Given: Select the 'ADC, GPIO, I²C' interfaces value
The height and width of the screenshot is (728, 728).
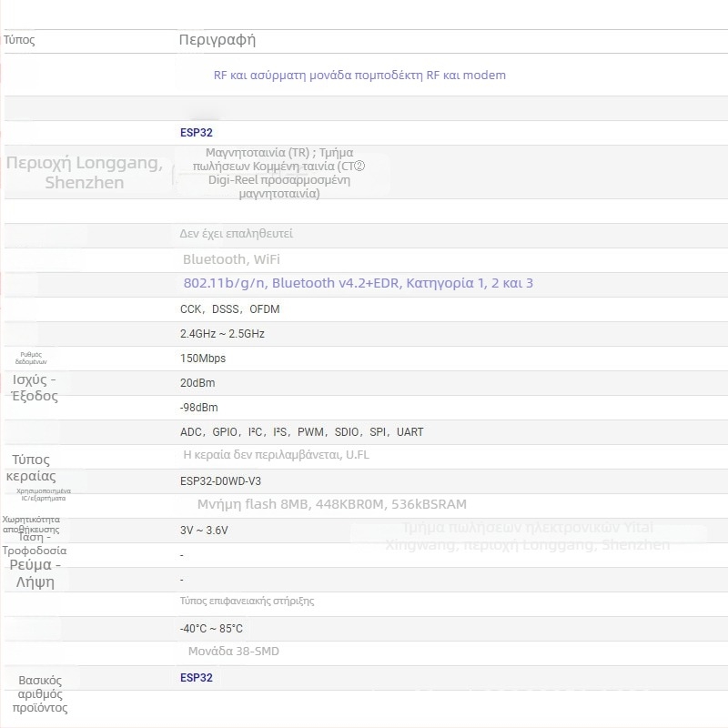Looking at the screenshot, I should pos(302,432).
